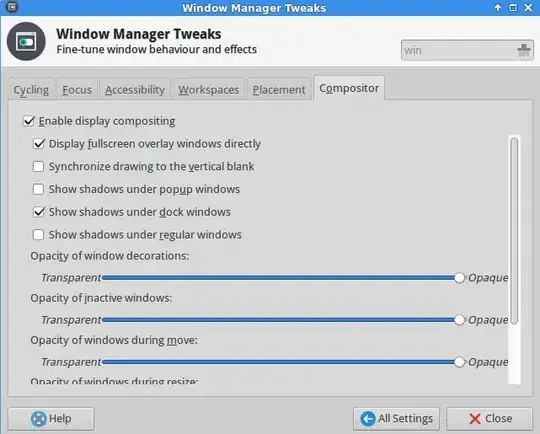Maximize the window using the title bar icon
The image size is (540, 434).
pyautogui.click(x=513, y=7)
